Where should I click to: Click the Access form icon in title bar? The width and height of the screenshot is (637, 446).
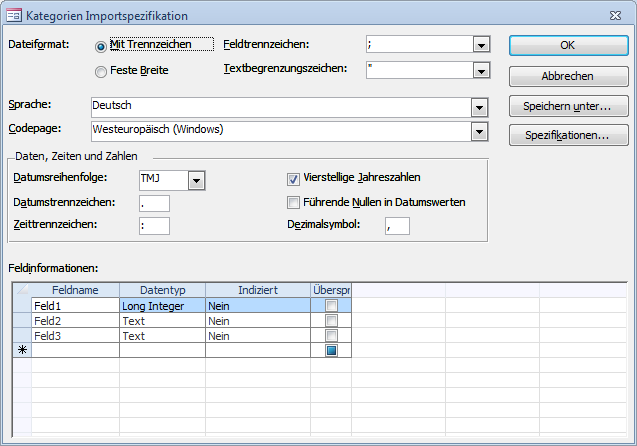tap(14, 15)
